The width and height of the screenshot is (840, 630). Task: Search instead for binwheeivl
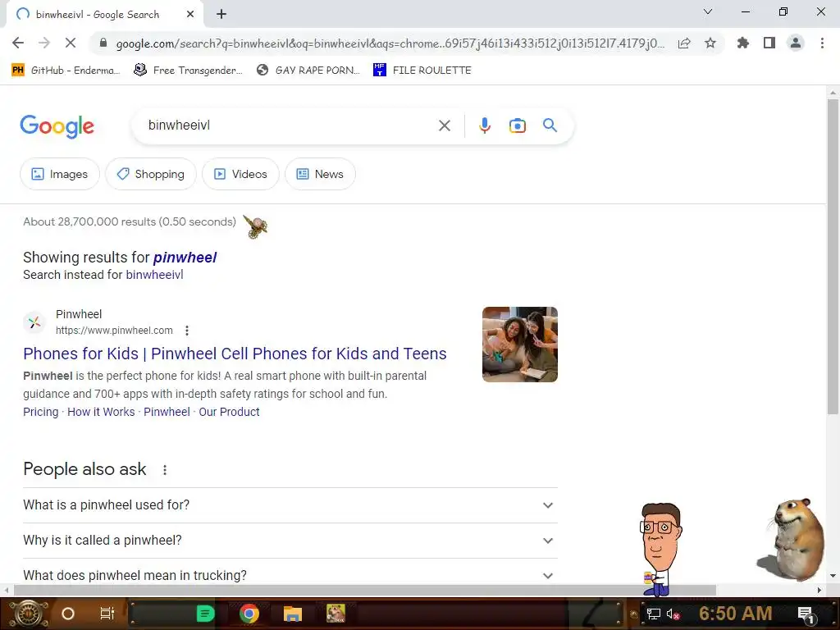[154, 275]
